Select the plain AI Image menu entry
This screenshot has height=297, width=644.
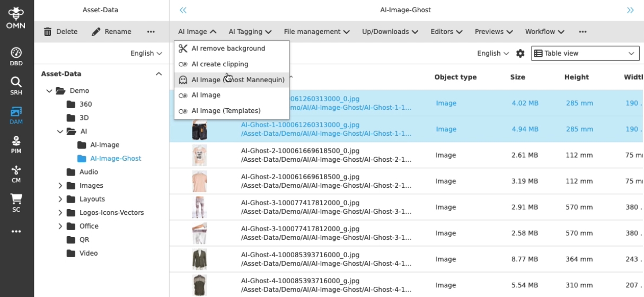(x=232, y=95)
